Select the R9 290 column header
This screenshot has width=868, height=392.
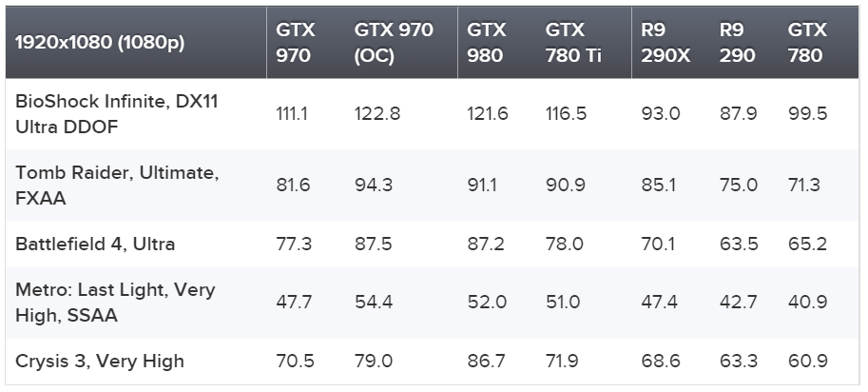pos(738,42)
